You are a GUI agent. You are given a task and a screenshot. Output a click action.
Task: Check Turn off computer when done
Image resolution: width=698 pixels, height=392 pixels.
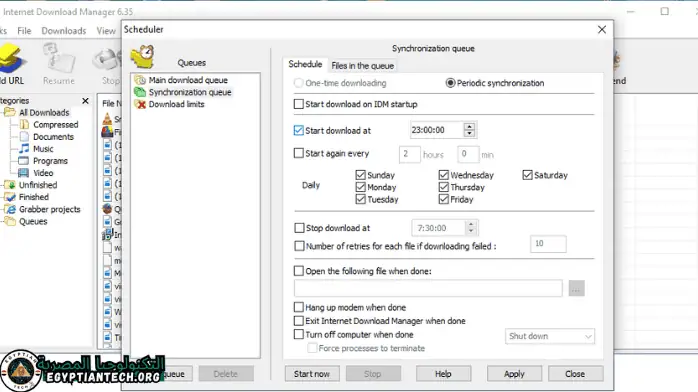tap(299, 334)
